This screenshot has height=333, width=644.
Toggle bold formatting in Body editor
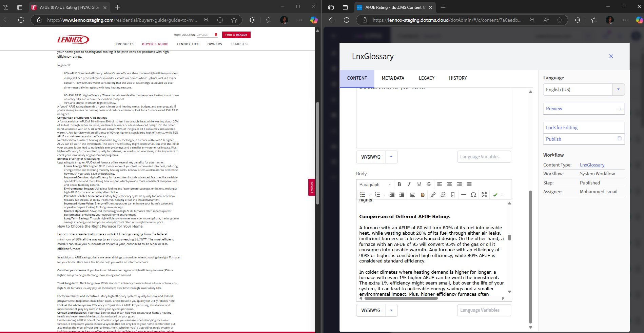(399, 184)
